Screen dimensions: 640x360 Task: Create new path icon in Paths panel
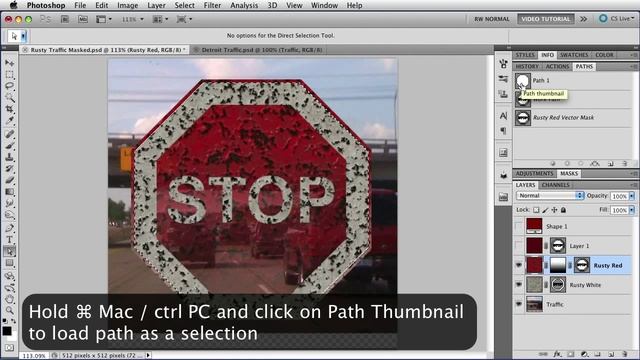click(x=611, y=163)
